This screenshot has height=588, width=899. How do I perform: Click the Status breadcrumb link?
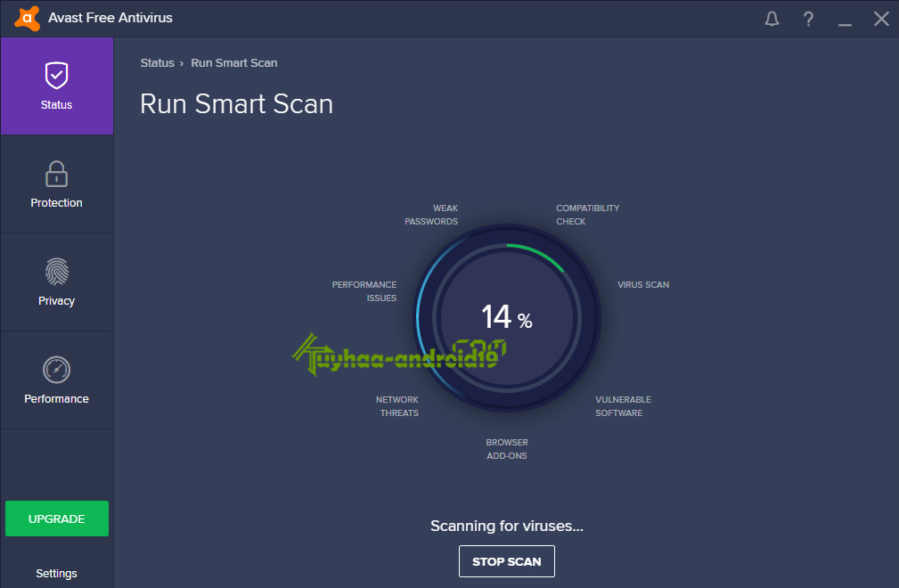(x=157, y=63)
